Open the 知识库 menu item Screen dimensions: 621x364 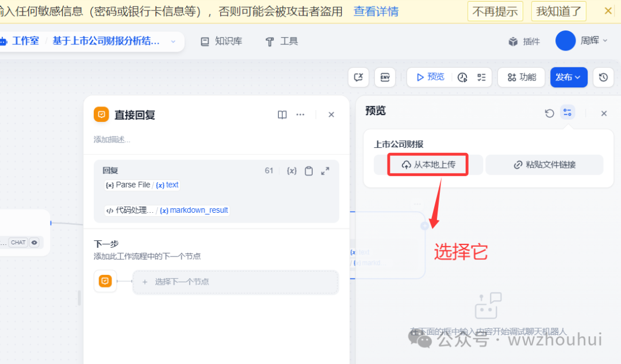tap(221, 41)
